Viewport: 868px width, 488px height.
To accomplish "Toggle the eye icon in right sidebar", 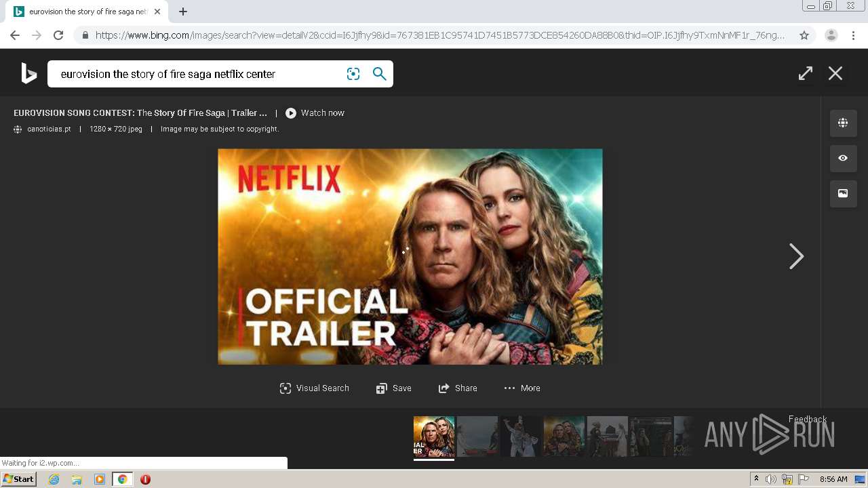I will [x=843, y=158].
